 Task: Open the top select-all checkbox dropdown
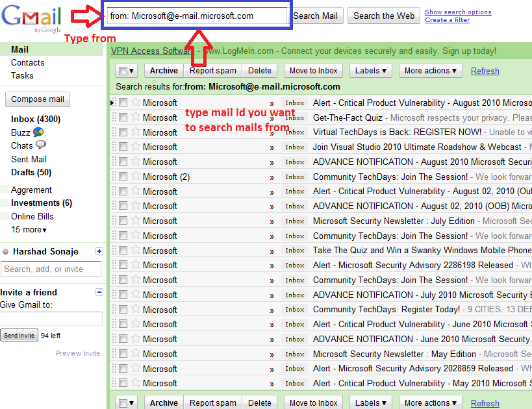[x=126, y=71]
